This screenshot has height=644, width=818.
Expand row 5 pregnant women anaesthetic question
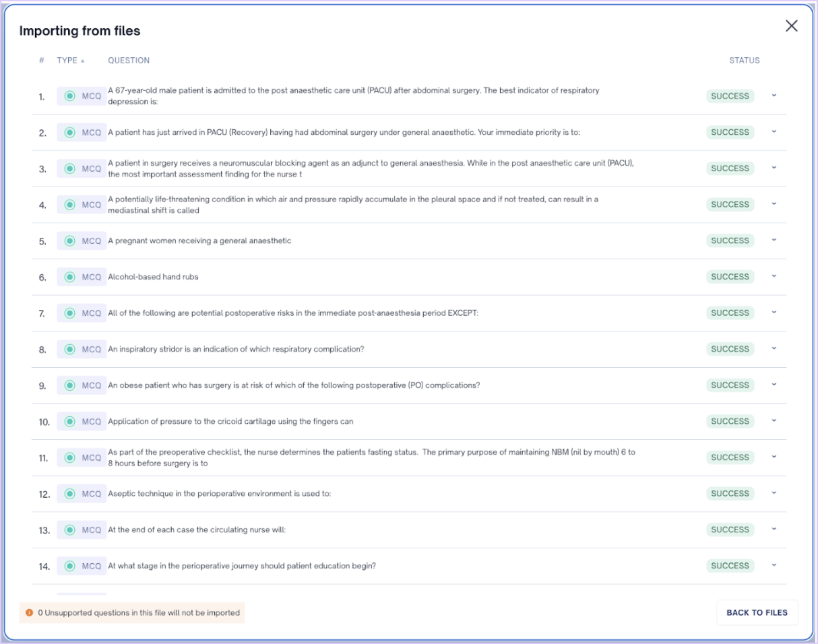(774, 240)
